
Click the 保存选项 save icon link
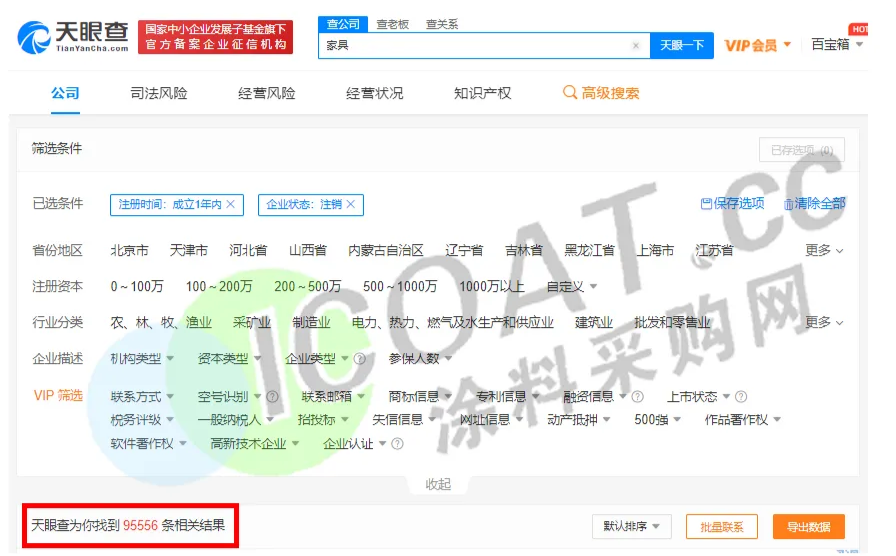click(732, 204)
